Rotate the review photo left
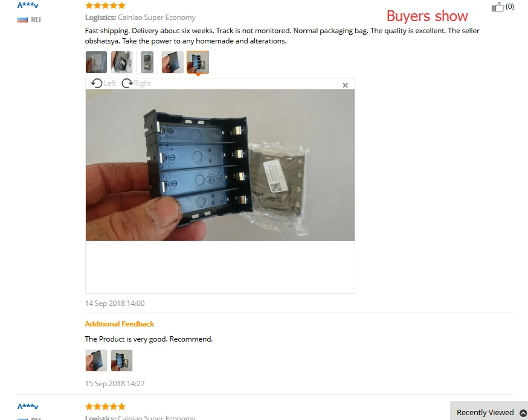The height and width of the screenshot is (420, 528). (103, 83)
